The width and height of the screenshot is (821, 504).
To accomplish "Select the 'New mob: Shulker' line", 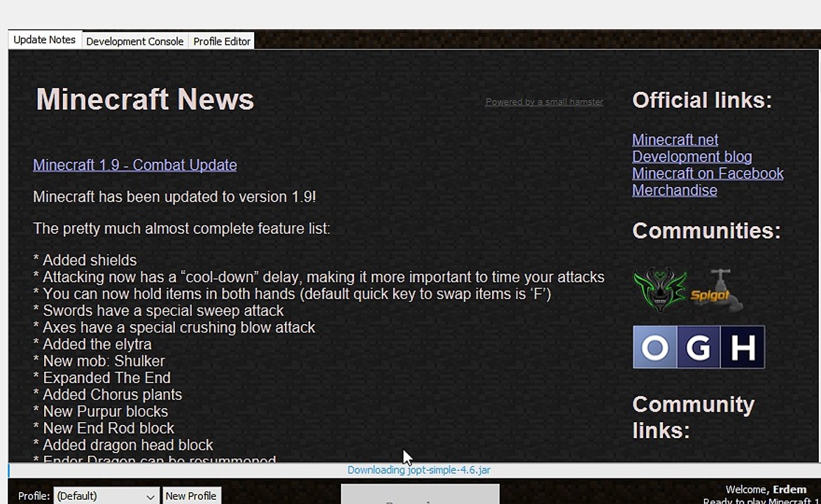I will tap(99, 361).
